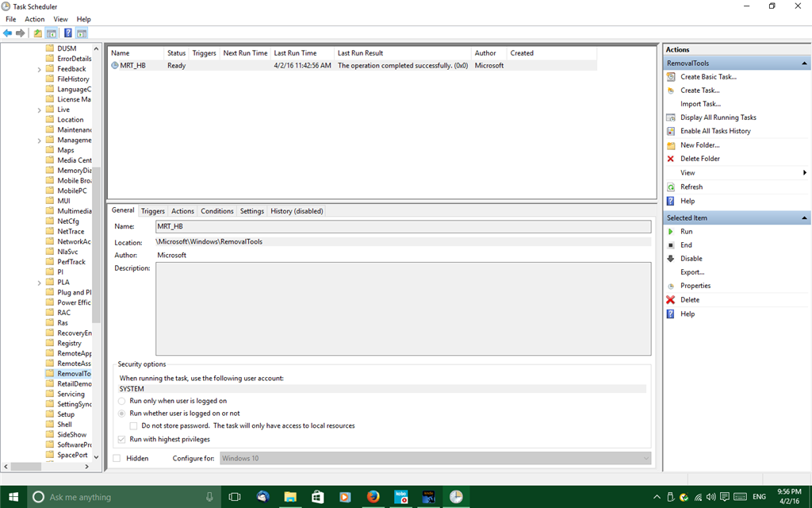Click the Properties icon in Selected Item
Image resolution: width=812 pixels, height=508 pixels.
671,286
